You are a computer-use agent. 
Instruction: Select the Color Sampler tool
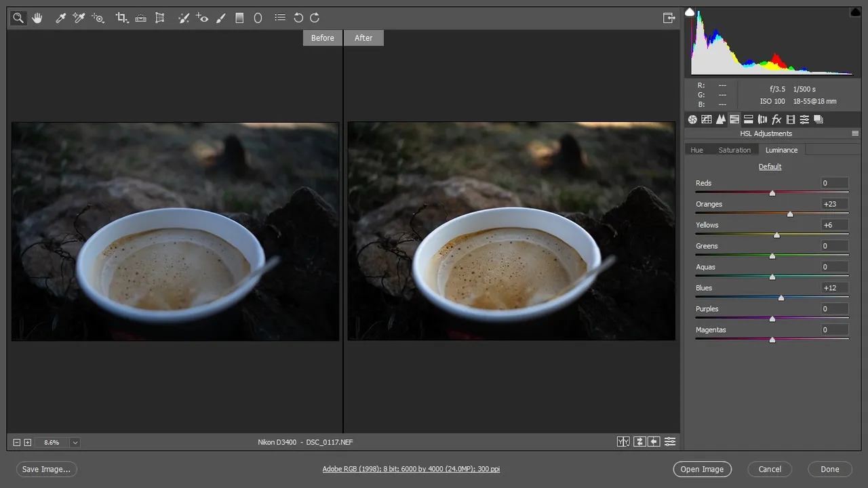pos(79,18)
